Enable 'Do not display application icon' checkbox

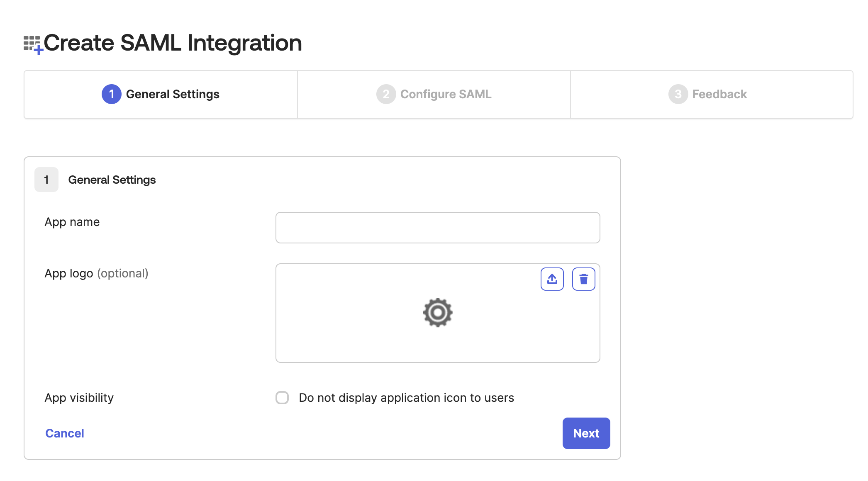point(282,398)
